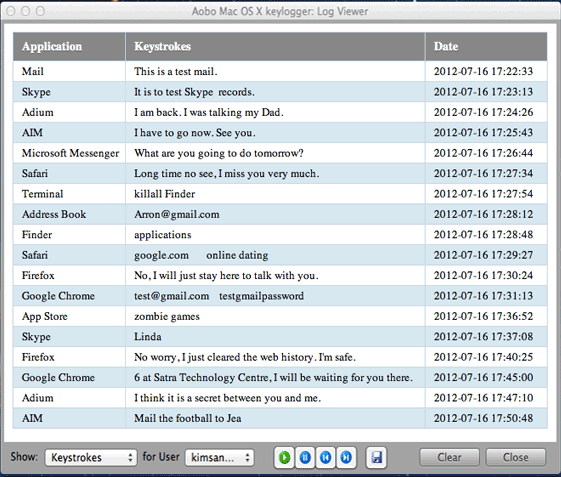The width and height of the screenshot is (561, 477).
Task: Click the blue pause button
Action: click(x=305, y=457)
